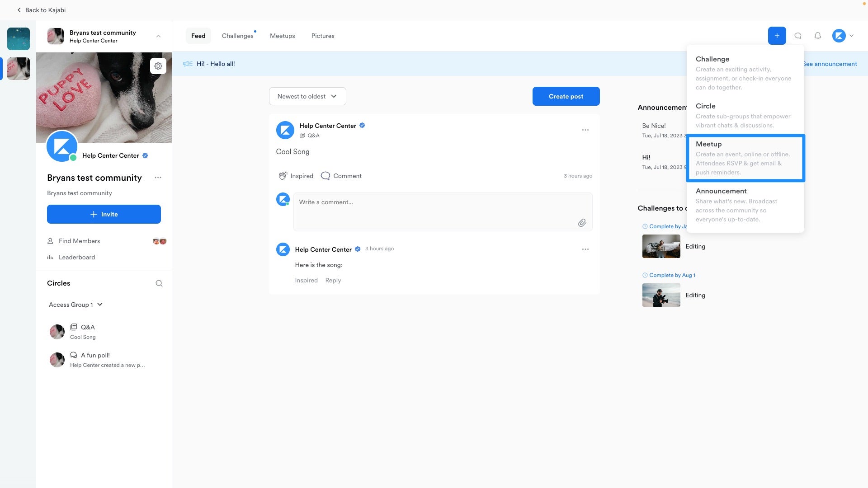The width and height of the screenshot is (868, 488).
Task: Click the Invite button
Action: point(104,214)
